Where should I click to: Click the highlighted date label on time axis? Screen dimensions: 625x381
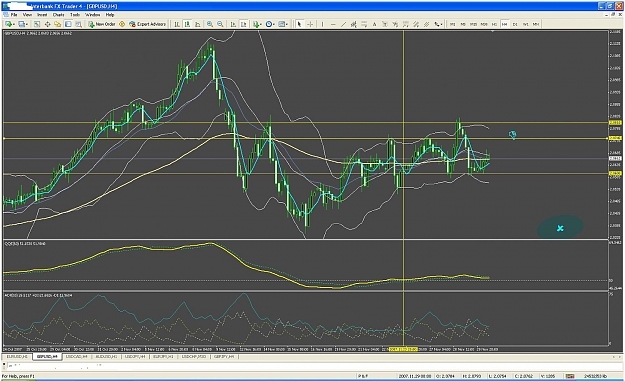pyautogui.click(x=403, y=349)
